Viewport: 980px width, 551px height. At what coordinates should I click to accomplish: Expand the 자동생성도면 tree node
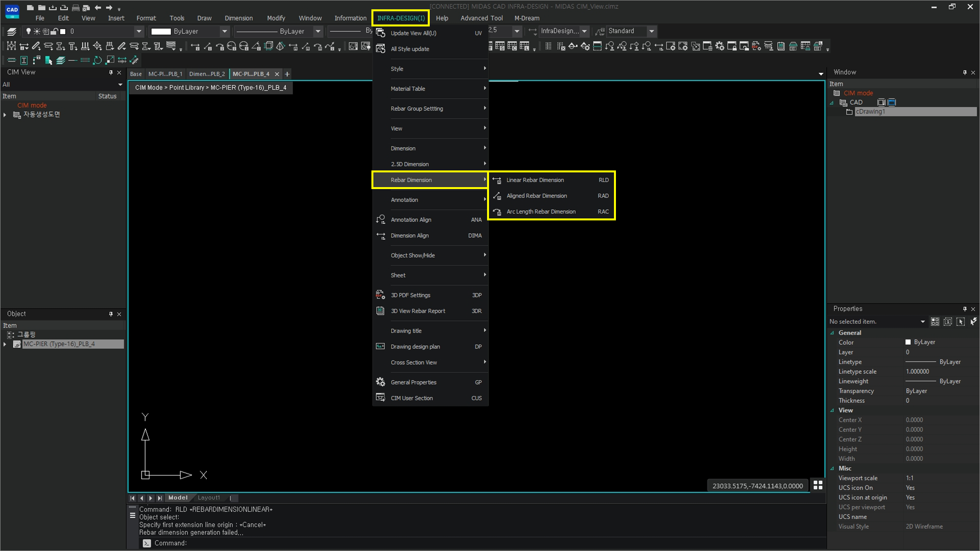5,115
